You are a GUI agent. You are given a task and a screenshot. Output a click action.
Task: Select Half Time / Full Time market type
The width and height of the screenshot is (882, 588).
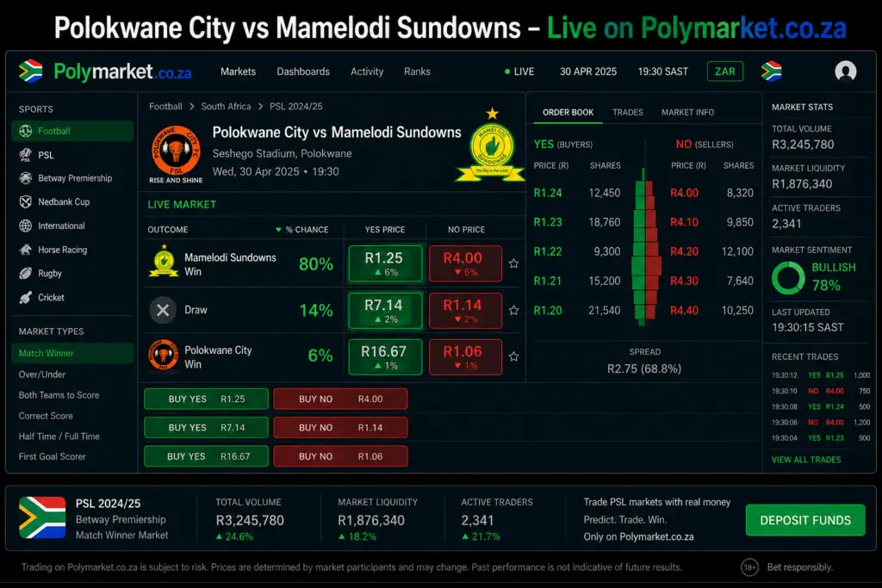tap(59, 436)
